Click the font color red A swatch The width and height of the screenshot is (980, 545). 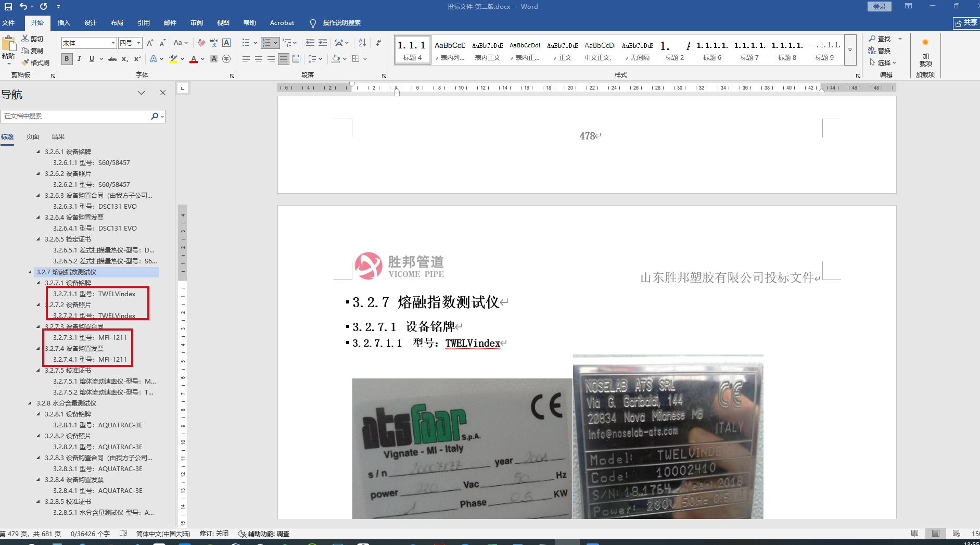point(194,59)
